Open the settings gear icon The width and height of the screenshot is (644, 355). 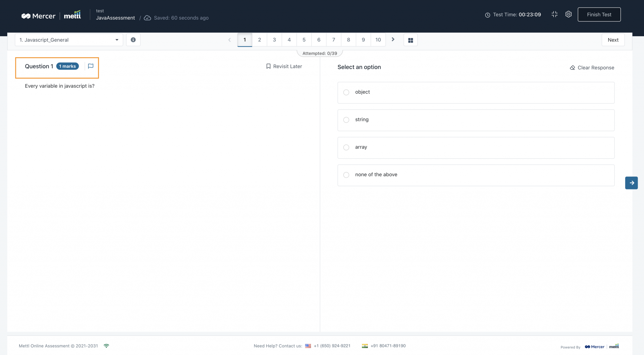click(568, 14)
